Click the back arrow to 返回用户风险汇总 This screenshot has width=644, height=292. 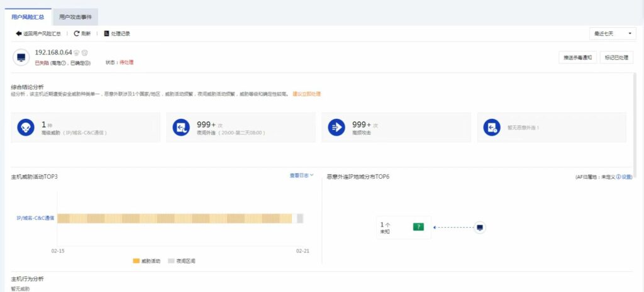click(19, 33)
